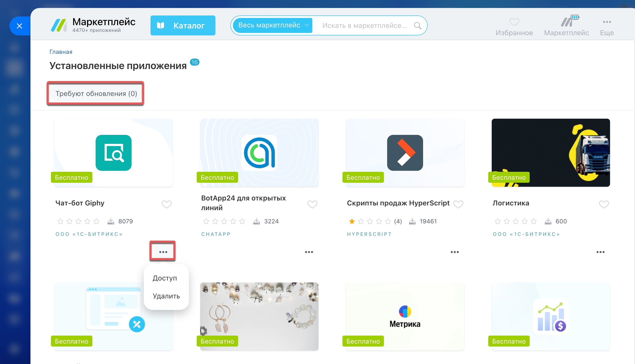Expand the Весь маркетплейс dropdown
Image resolution: width=635 pixels, height=364 pixels.
pyautogui.click(x=272, y=25)
